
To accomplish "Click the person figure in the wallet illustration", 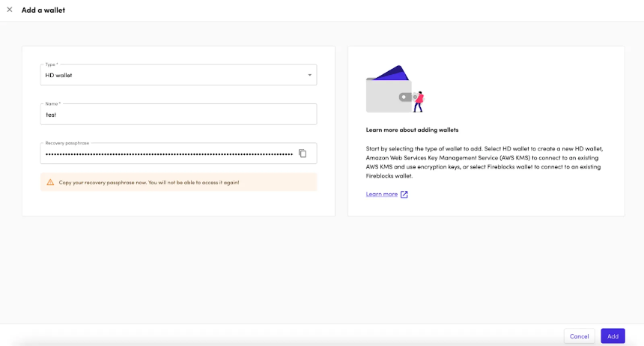I will (419, 102).
